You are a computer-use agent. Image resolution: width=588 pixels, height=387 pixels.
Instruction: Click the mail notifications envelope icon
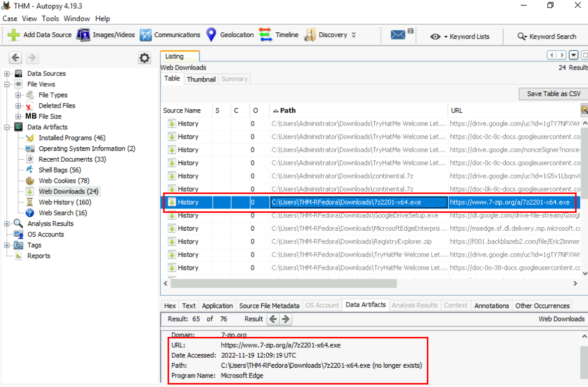click(x=398, y=35)
